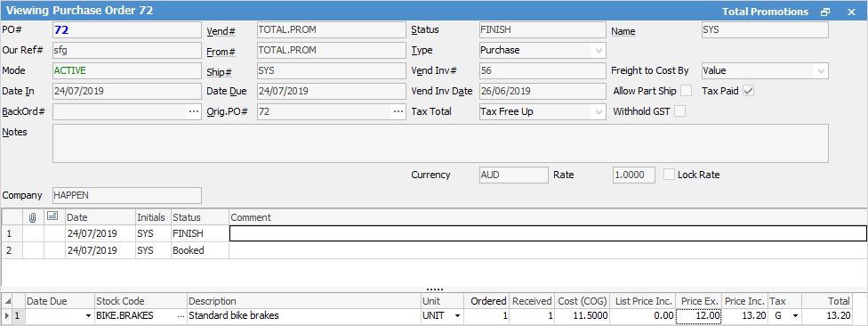Click the Name label link

pyautogui.click(x=623, y=31)
